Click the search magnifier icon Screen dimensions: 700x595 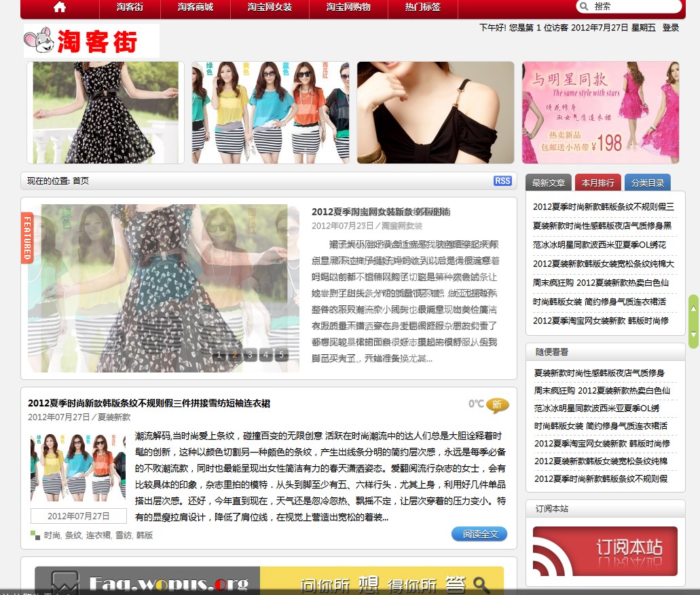point(583,6)
